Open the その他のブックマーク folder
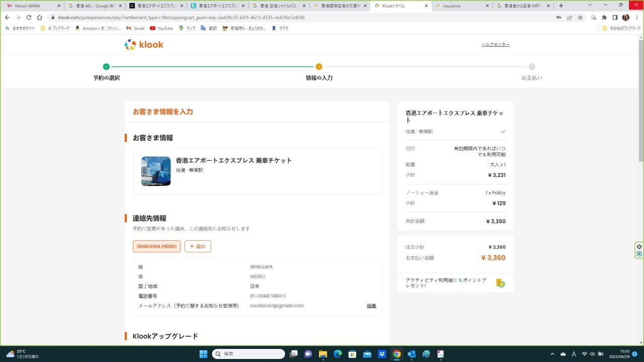The height and width of the screenshot is (362, 644). pos(621,28)
